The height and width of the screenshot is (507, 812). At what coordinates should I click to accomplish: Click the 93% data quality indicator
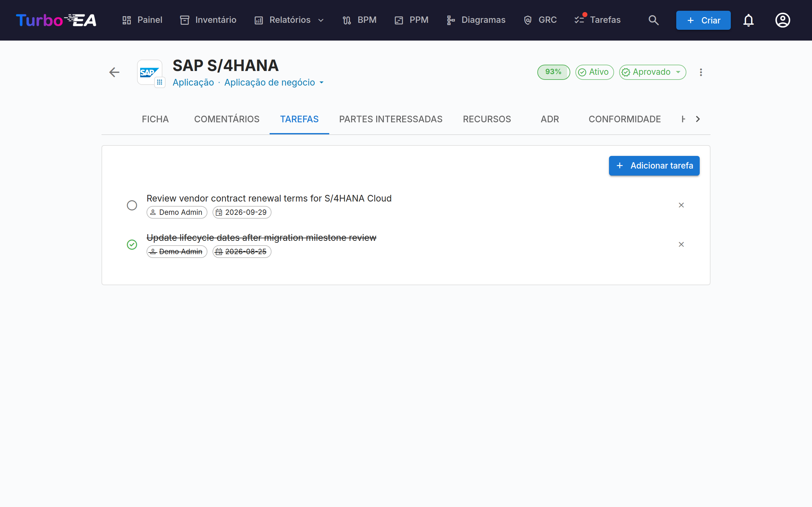pos(553,72)
